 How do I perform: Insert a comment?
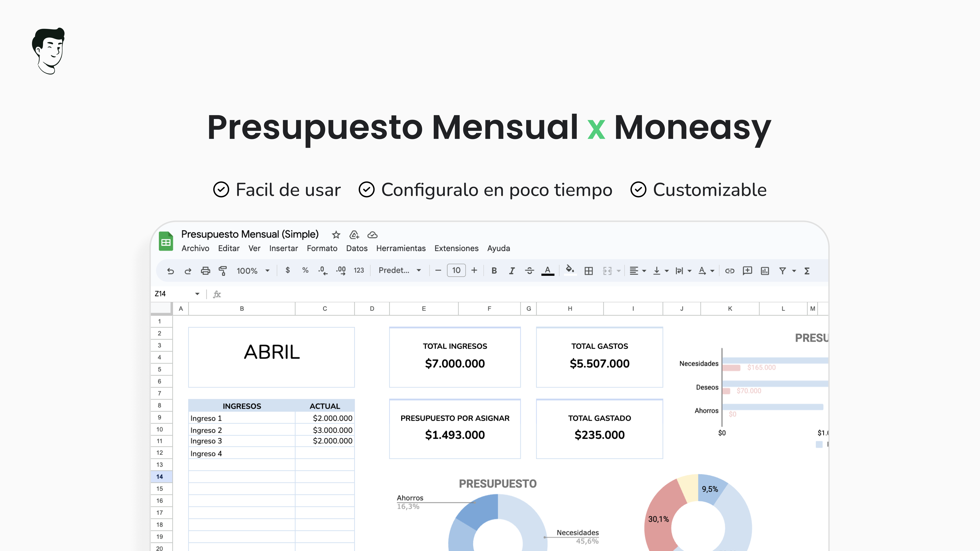click(747, 270)
